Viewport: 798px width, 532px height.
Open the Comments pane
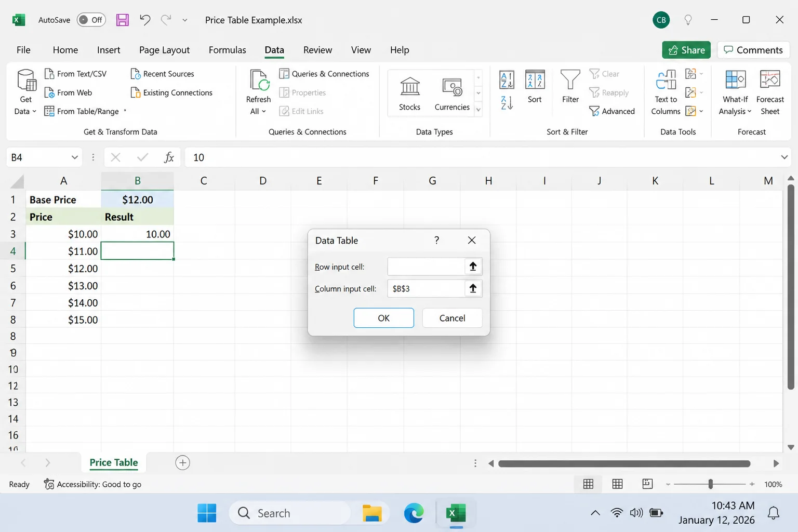point(753,50)
